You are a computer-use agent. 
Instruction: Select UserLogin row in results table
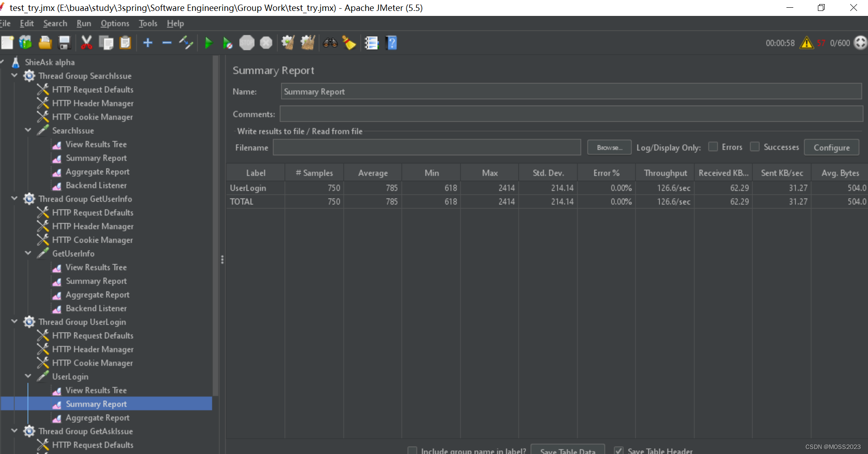coord(547,188)
